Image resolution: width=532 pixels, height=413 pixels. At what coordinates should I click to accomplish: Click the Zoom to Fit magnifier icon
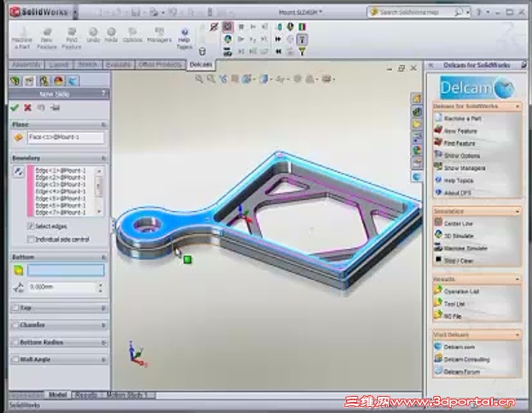pyautogui.click(x=199, y=79)
